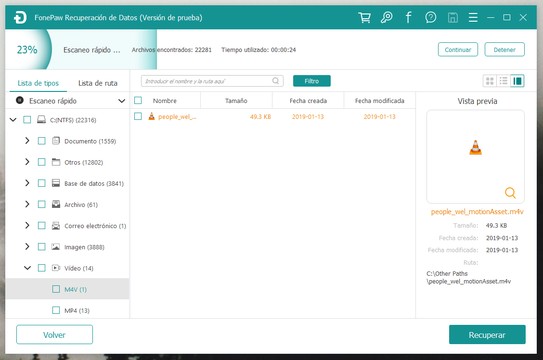Tick the Documento (1559) checkbox
The height and width of the screenshot is (360, 543).
pos(42,141)
